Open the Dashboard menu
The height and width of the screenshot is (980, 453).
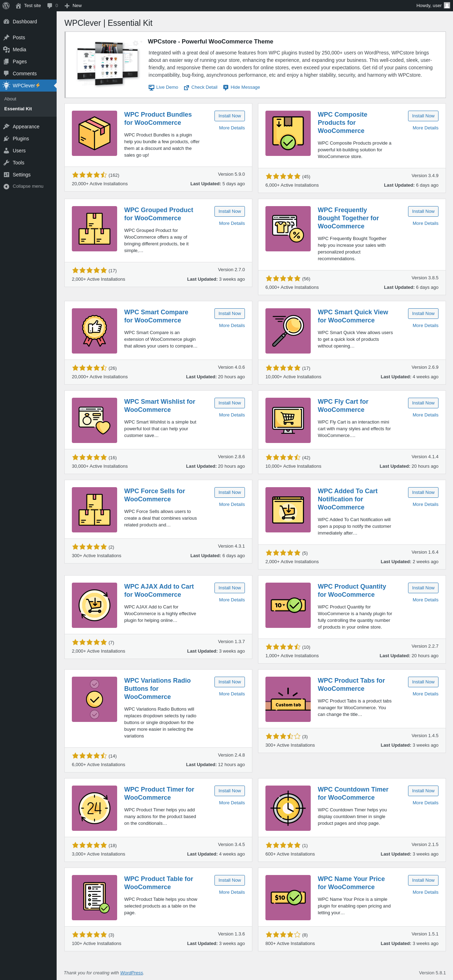click(28, 22)
